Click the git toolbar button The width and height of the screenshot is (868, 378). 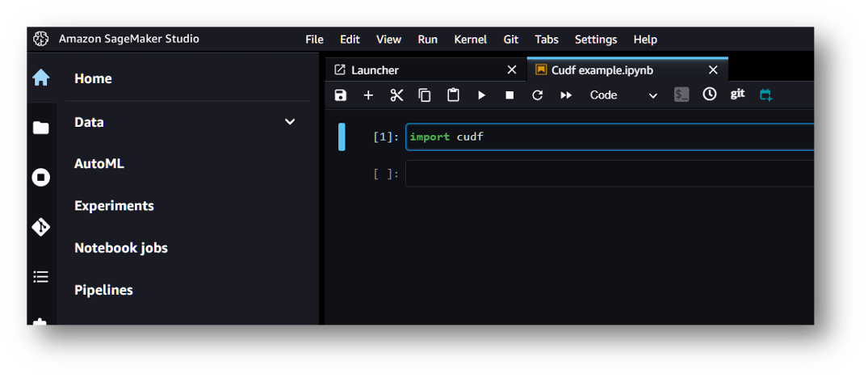[737, 94]
